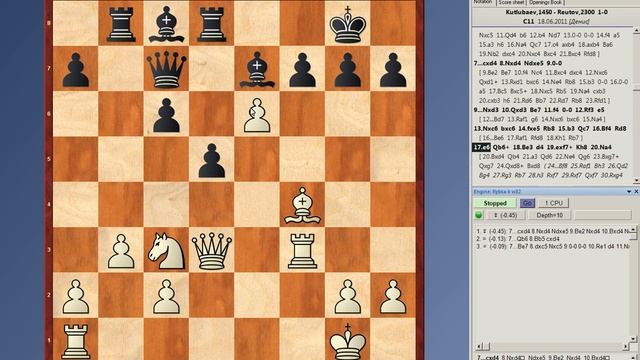Switch to the Score sheet tab
The image size is (640, 360).
pos(511,2)
